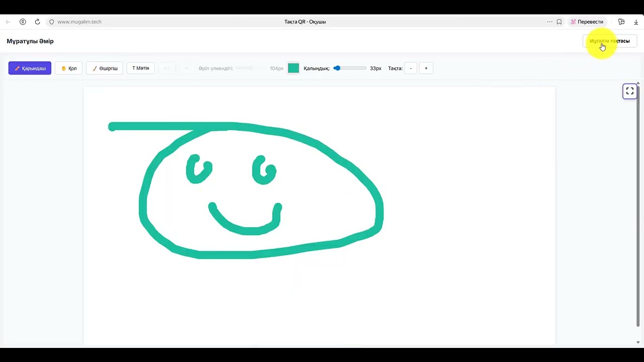Increase board size with the plus button
Screen dimensions: 644x362
click(426, 68)
